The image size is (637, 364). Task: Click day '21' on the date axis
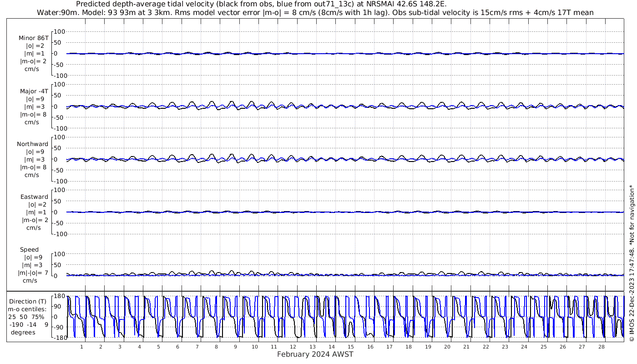(466, 347)
